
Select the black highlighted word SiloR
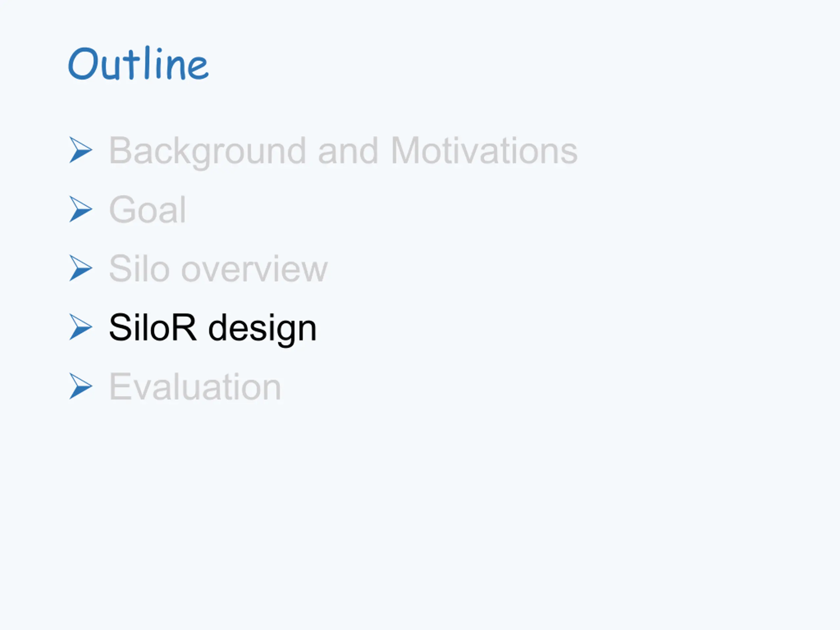[x=153, y=327]
